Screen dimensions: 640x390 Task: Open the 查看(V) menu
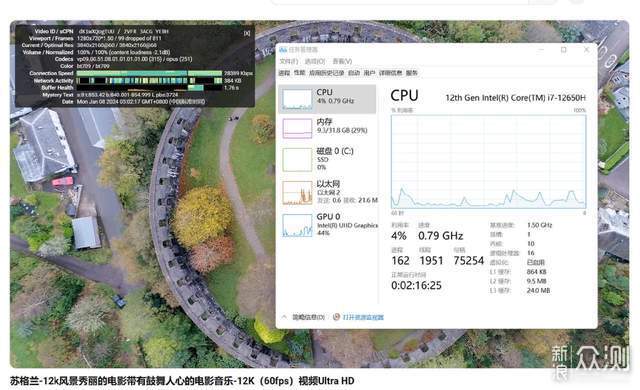342,61
